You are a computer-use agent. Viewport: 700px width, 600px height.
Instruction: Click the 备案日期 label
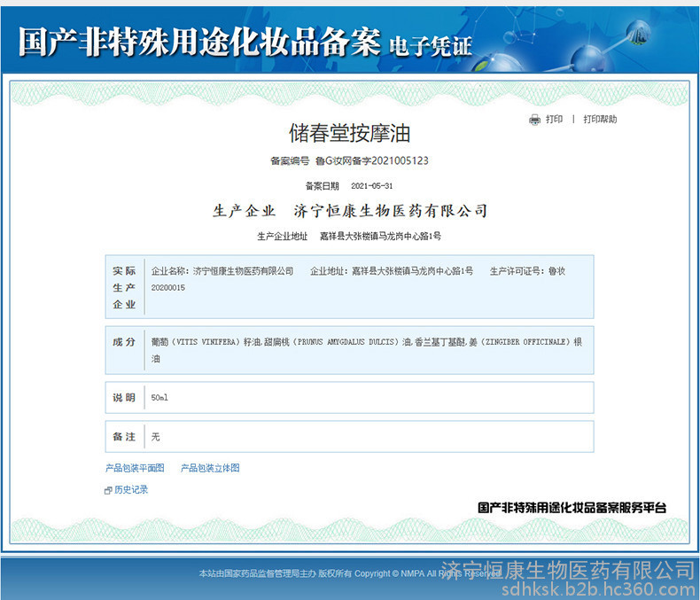click(323, 186)
